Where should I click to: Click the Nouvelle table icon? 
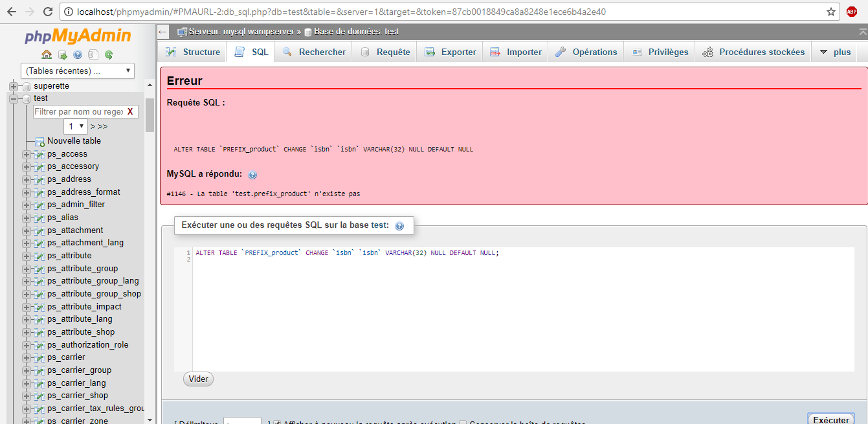click(x=39, y=141)
